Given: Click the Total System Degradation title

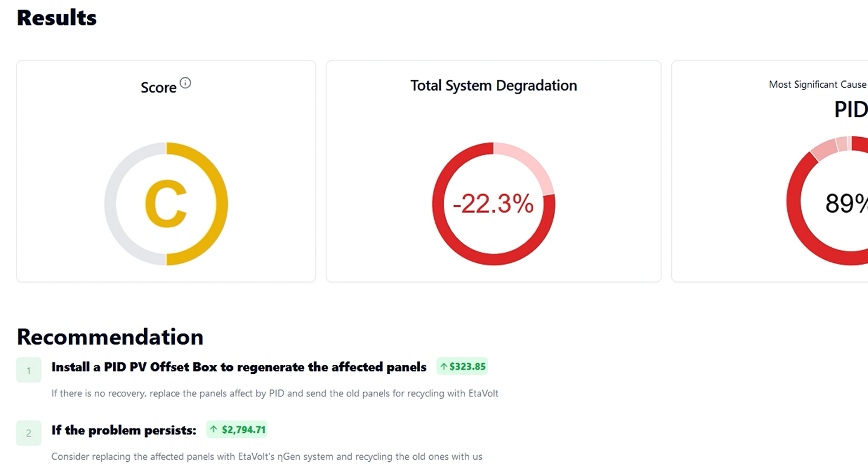Looking at the screenshot, I should (x=493, y=86).
